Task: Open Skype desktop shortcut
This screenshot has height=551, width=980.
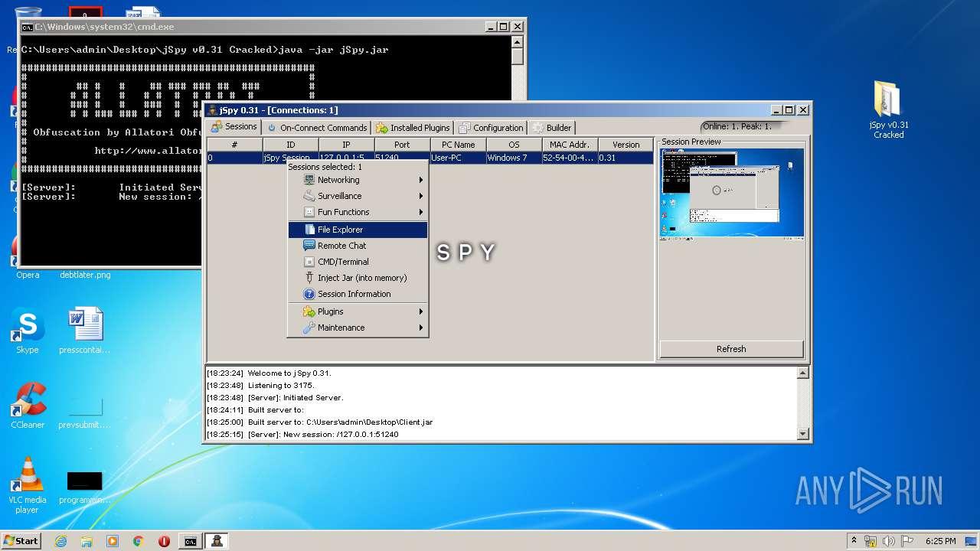Action: 28,331
